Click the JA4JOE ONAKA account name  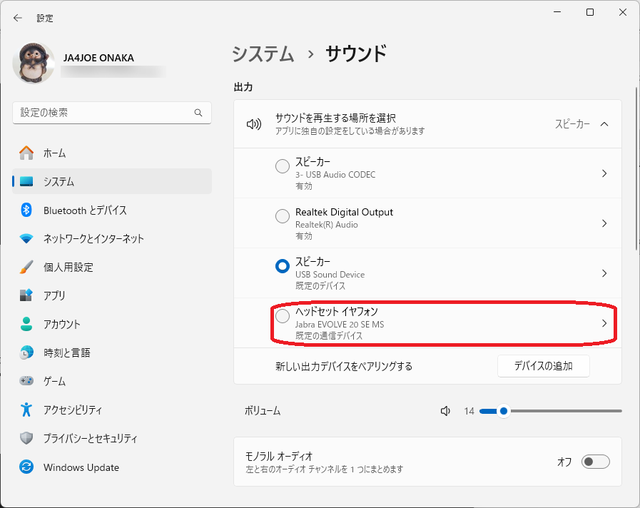coord(98,58)
